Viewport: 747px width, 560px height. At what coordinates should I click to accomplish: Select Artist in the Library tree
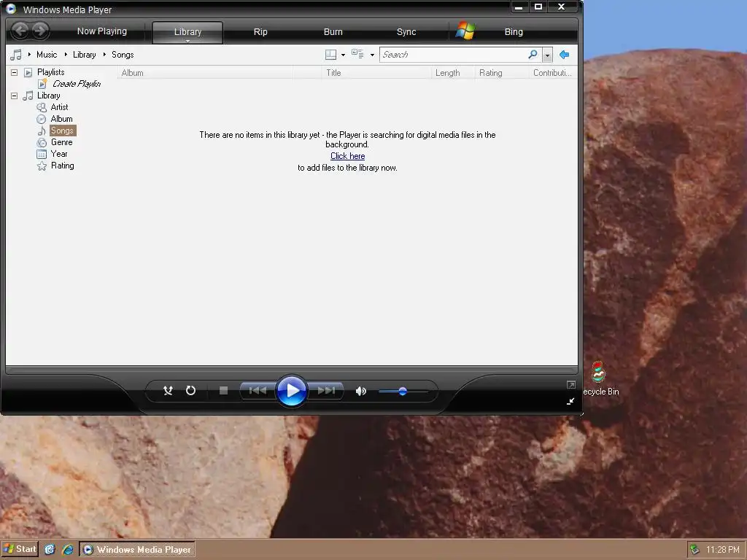60,107
